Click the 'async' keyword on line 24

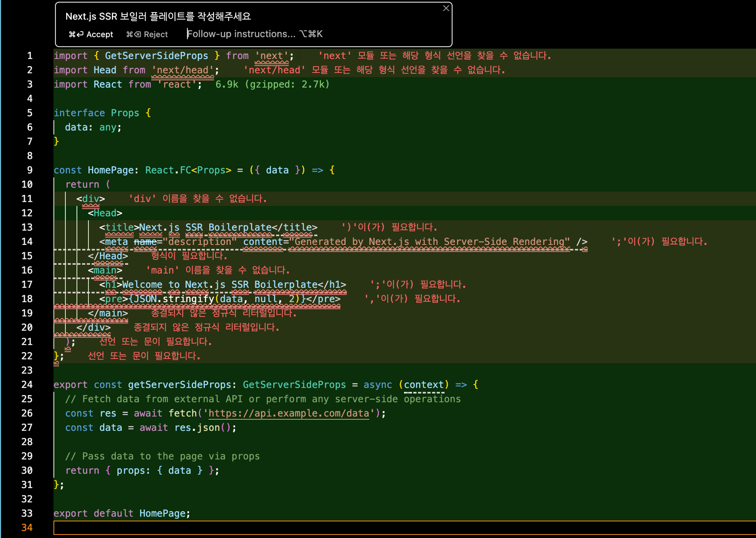(x=378, y=385)
